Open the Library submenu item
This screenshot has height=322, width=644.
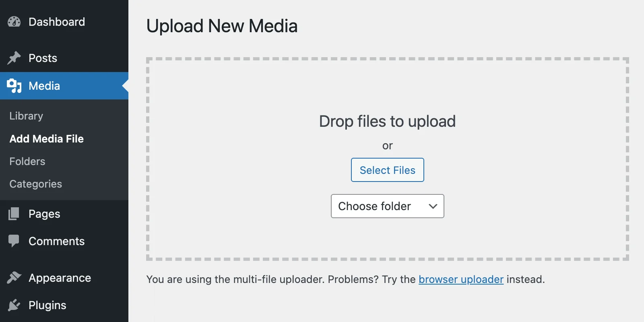(26, 116)
